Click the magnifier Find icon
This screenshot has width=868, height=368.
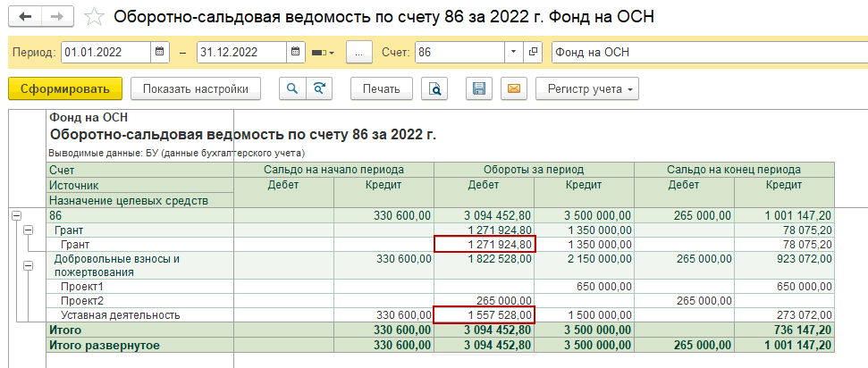point(291,88)
